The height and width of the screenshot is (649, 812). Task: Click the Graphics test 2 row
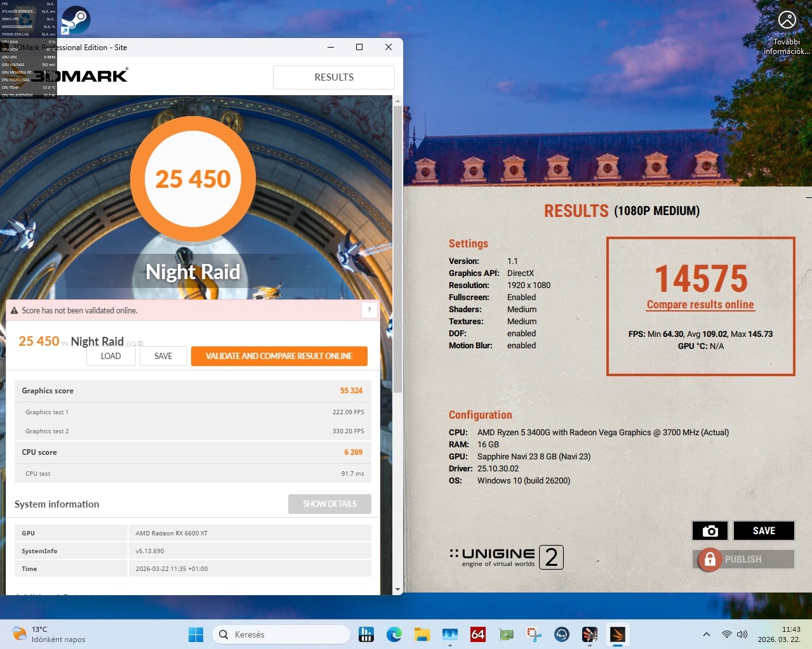coord(193,431)
